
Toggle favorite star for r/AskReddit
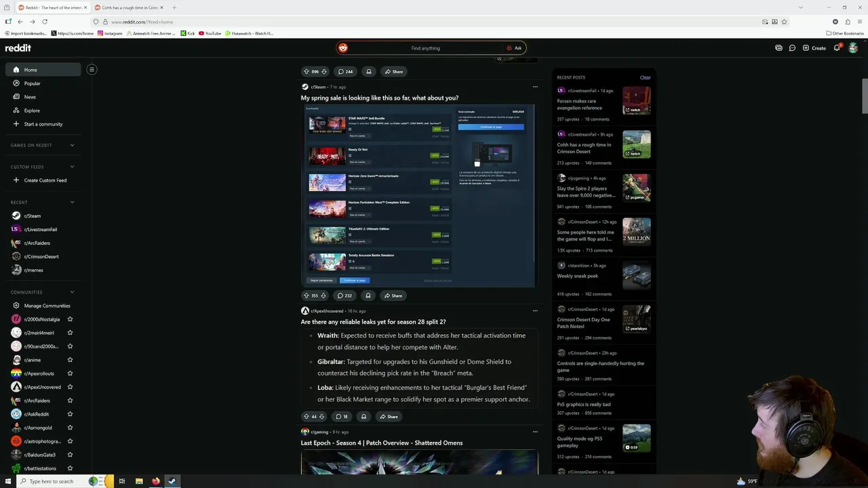pos(70,414)
